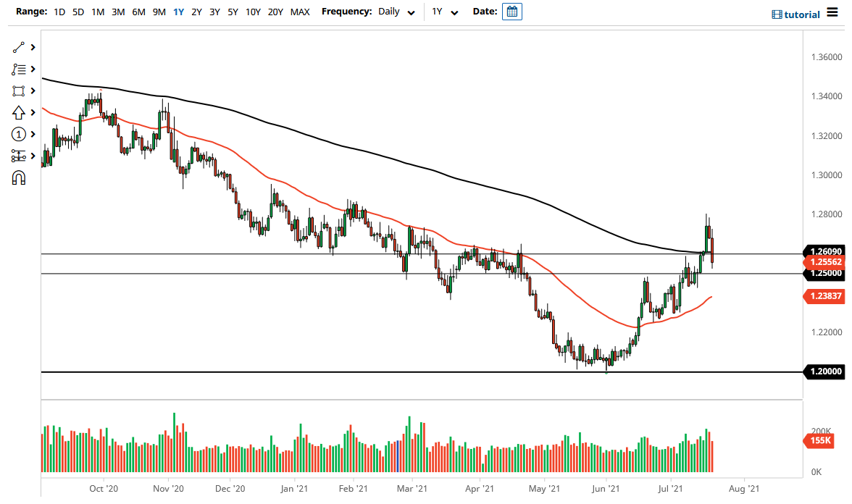Select the arrow marker tool
The width and height of the screenshot is (852, 504).
19,112
